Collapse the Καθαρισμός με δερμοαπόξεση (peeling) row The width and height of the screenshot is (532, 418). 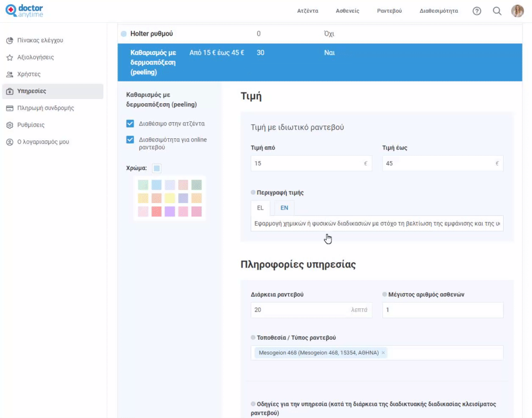tap(320, 62)
